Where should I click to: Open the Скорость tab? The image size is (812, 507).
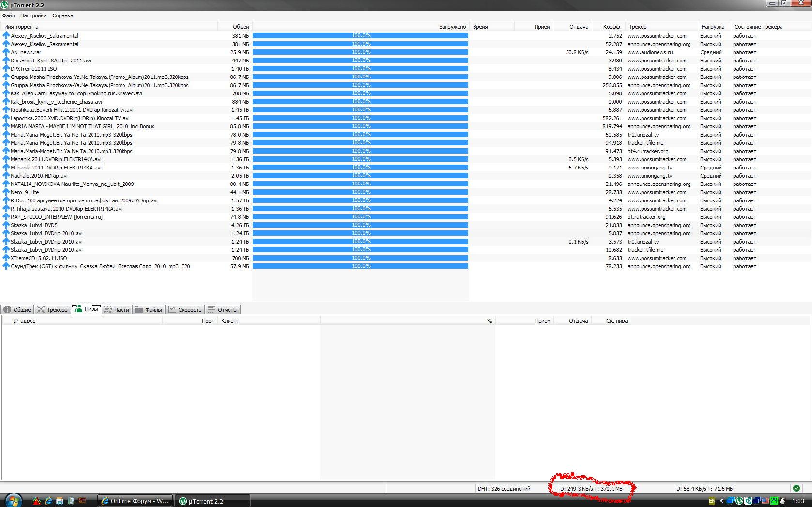(185, 310)
